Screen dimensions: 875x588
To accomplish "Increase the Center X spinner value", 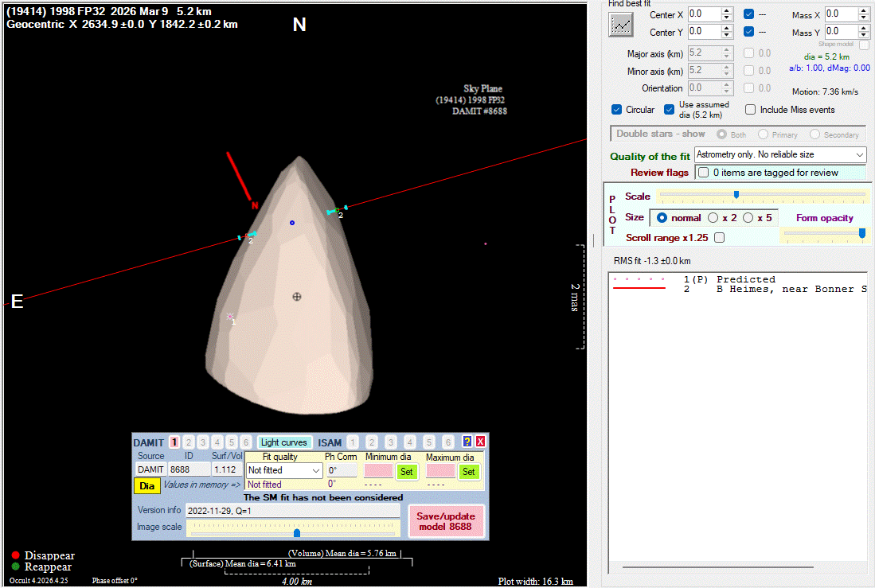I will pos(726,11).
